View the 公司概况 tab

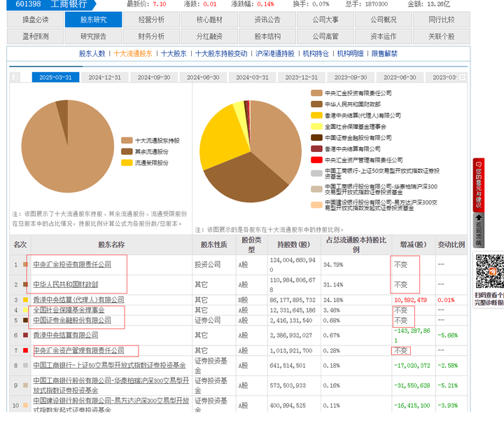click(x=384, y=20)
